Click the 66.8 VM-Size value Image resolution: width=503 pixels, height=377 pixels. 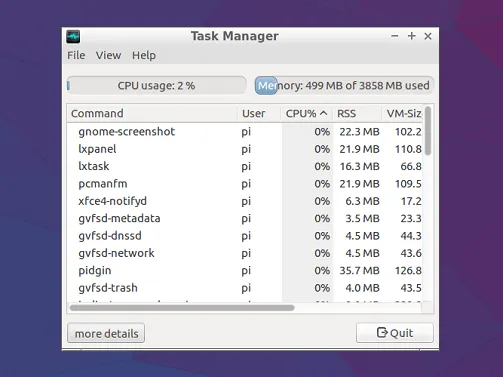411,167
